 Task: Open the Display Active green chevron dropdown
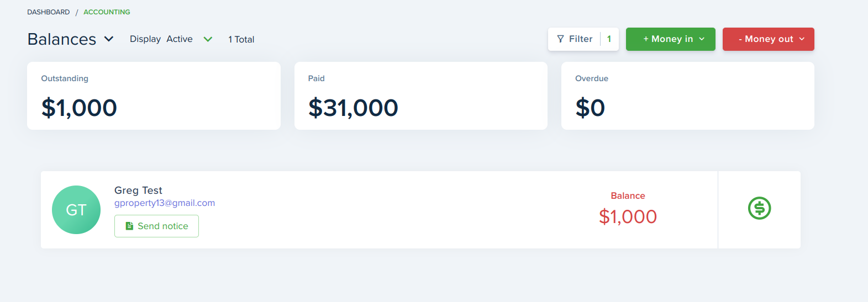(208, 39)
